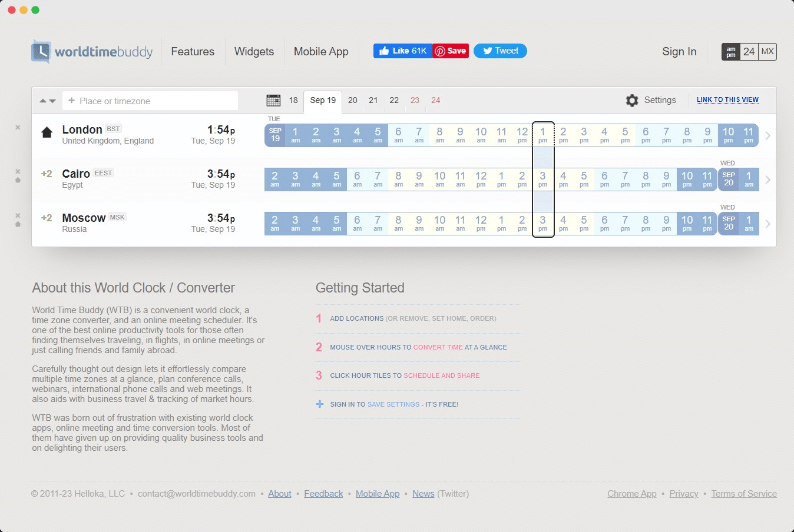Click the Cairo city name
The width and height of the screenshot is (794, 532).
(x=76, y=174)
